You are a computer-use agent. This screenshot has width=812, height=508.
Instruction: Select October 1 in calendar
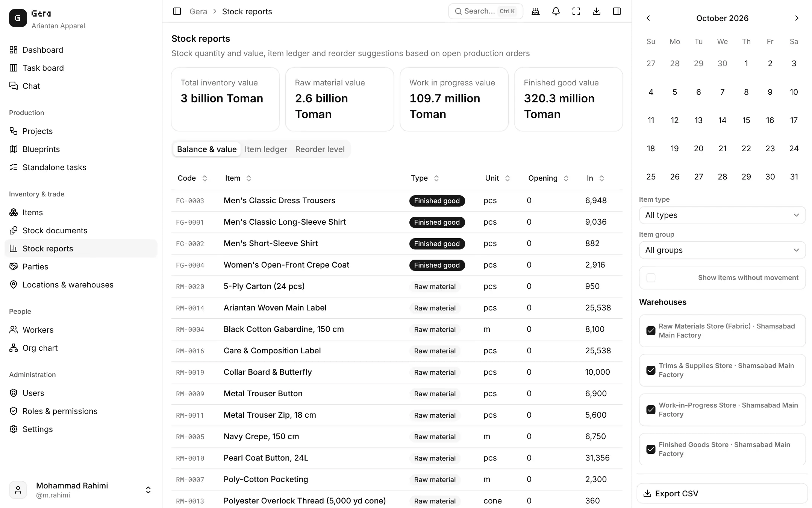click(746, 64)
